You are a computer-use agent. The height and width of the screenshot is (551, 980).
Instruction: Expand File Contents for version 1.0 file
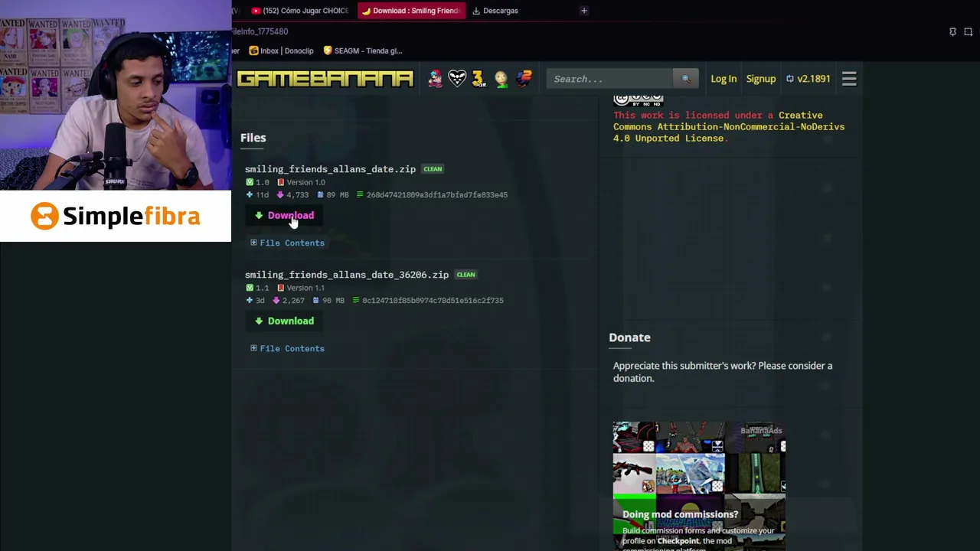click(x=287, y=243)
